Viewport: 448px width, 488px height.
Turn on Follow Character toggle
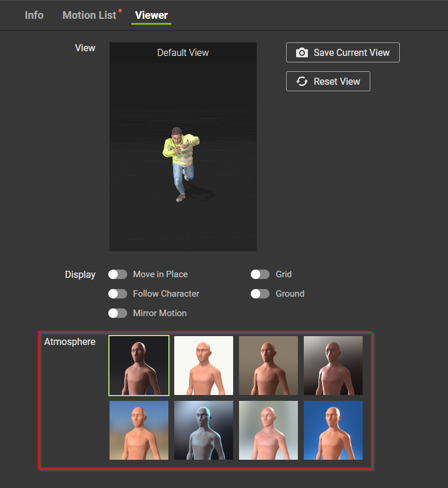coord(117,294)
